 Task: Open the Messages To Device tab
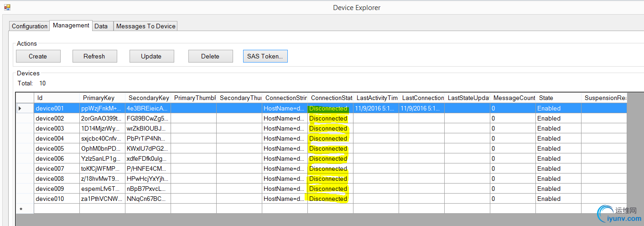146,26
